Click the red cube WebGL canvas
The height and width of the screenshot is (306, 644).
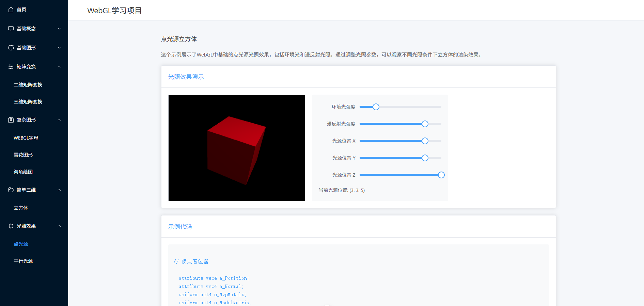(237, 148)
